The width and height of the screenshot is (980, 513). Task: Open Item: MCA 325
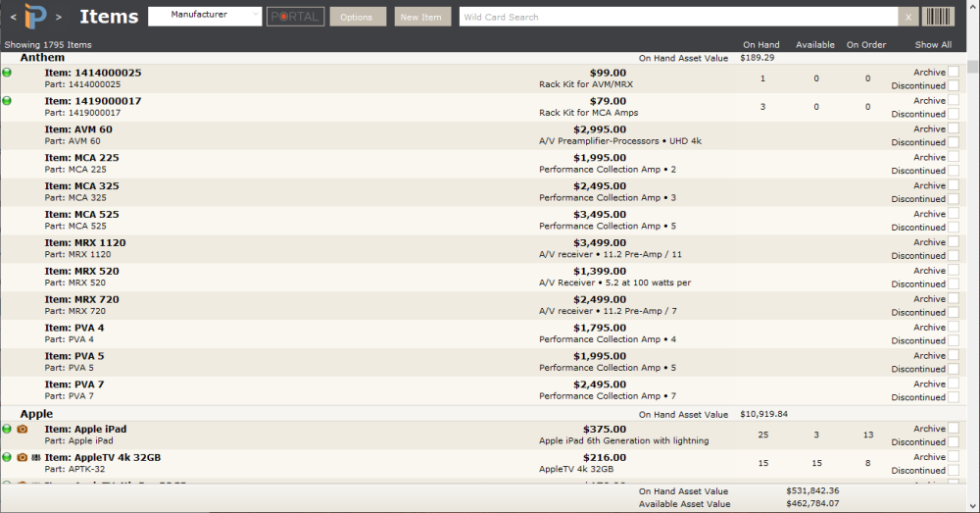[x=81, y=185]
